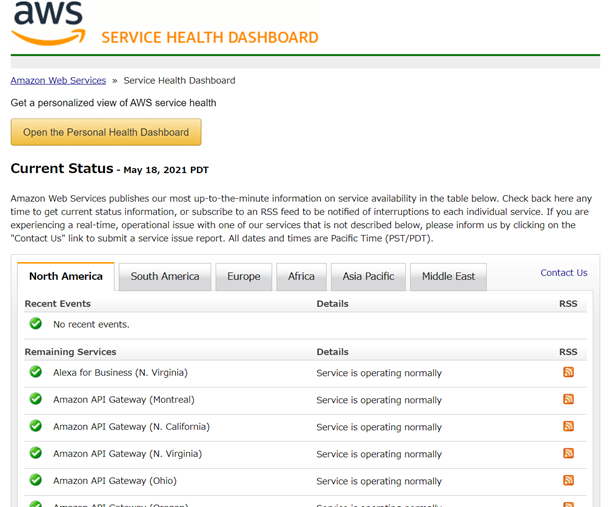Click Amazon API Gateway (N. Virginia) service name

click(128, 454)
